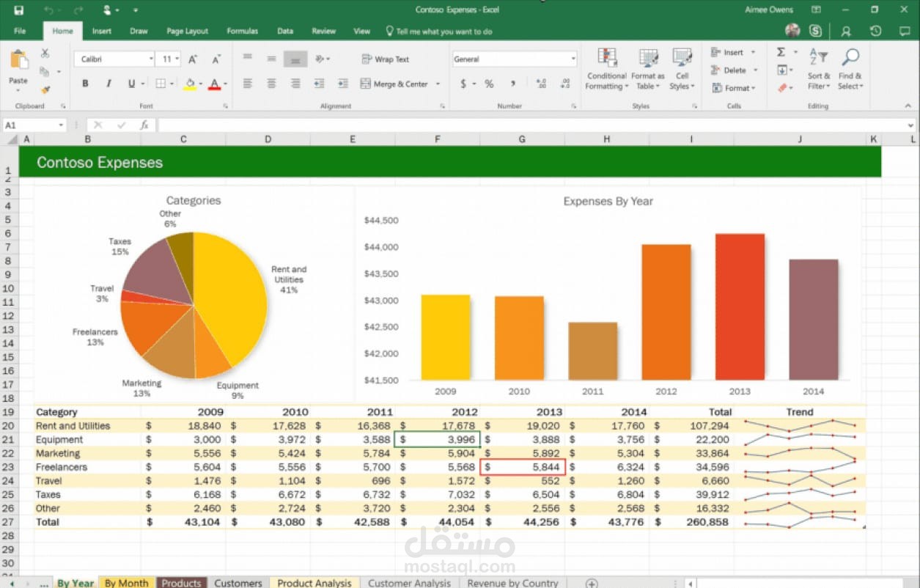The height and width of the screenshot is (588, 920).
Task: Enable Wrap Text
Action: (386, 59)
